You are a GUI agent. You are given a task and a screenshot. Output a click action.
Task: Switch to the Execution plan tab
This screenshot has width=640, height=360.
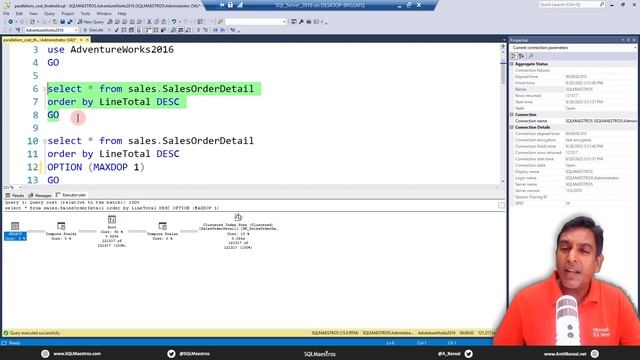click(x=71, y=195)
